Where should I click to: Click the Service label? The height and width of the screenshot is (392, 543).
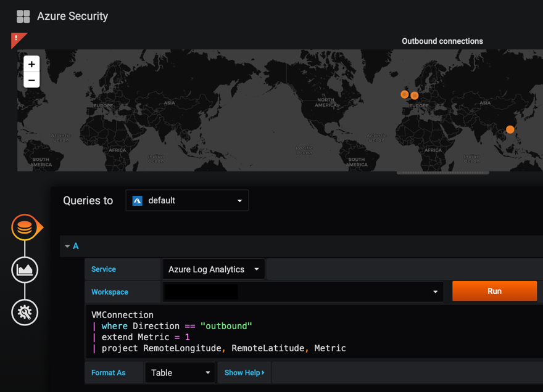pos(104,269)
